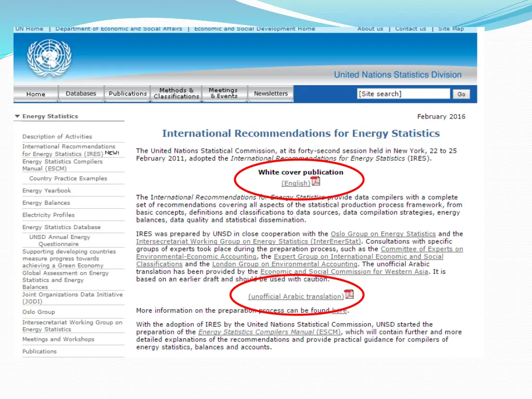Open Department of Economic and Social Affairs link

pyautogui.click(x=119, y=29)
